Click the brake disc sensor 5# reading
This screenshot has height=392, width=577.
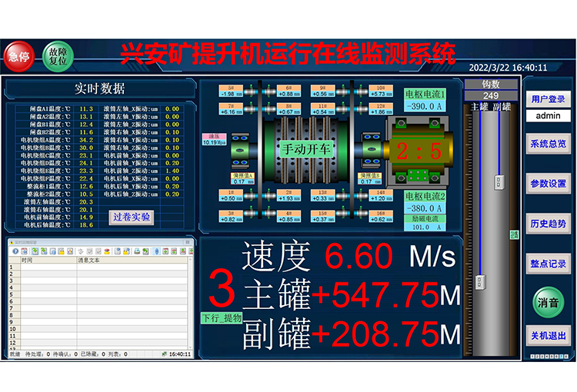(x=228, y=92)
